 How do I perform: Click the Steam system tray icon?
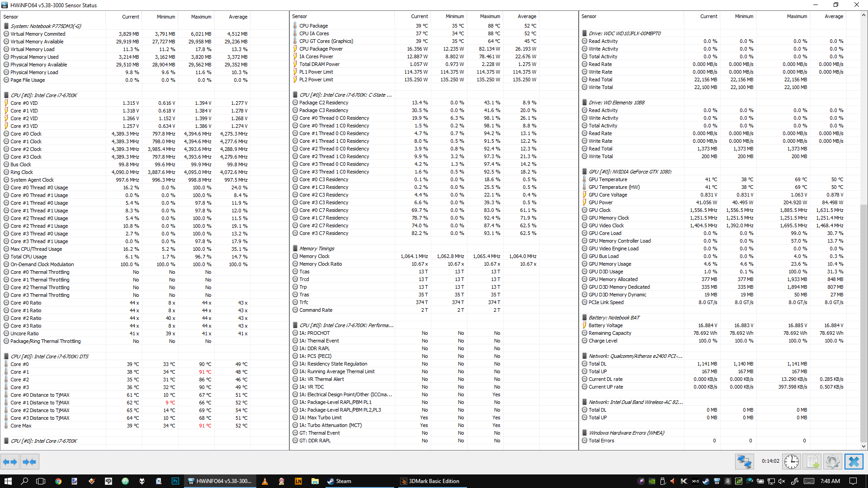[x=706, y=481]
